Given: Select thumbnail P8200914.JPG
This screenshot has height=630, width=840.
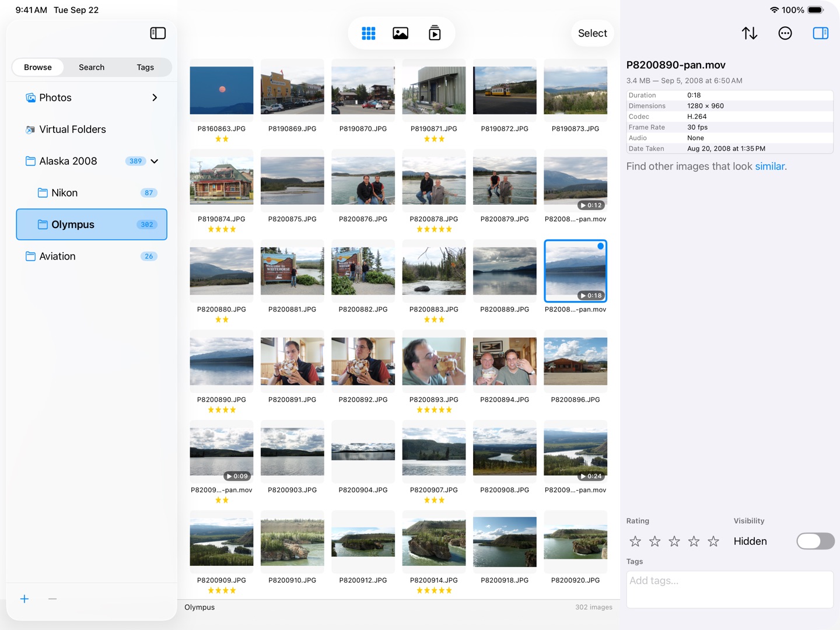Looking at the screenshot, I should (434, 542).
